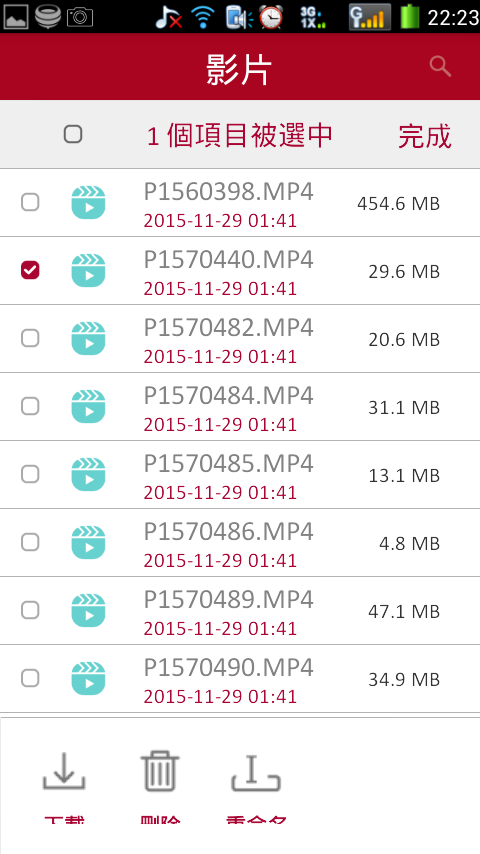Image resolution: width=480 pixels, height=854 pixels.
Task: Open video icon for P1570490.MP4
Action: click(88, 679)
